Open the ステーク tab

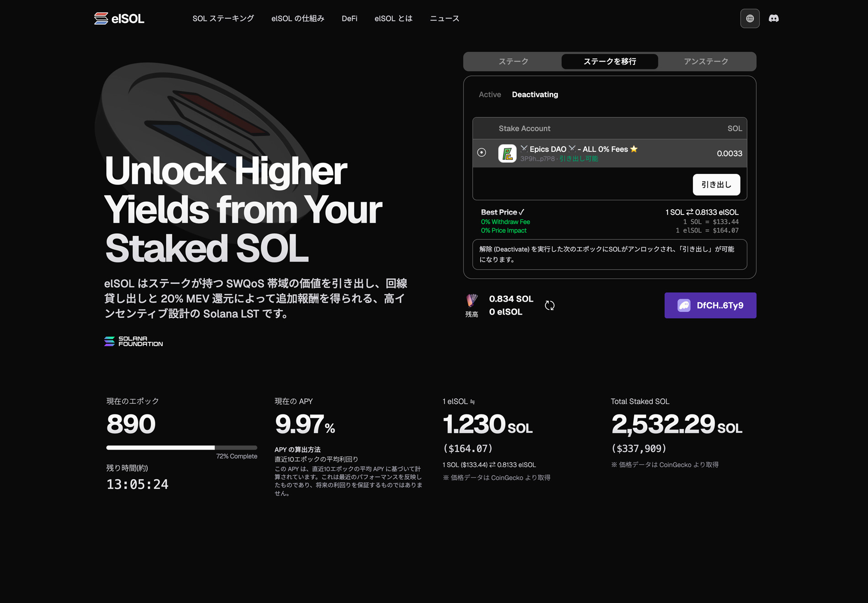(513, 62)
